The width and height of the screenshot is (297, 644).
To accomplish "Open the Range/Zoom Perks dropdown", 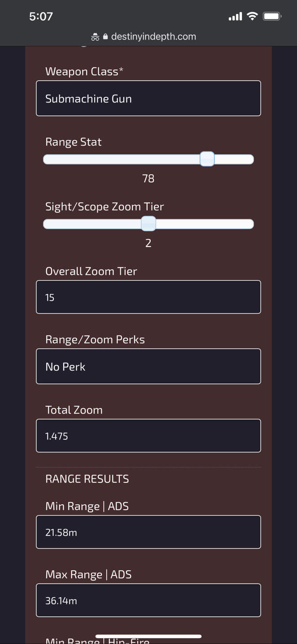I will [x=148, y=366].
